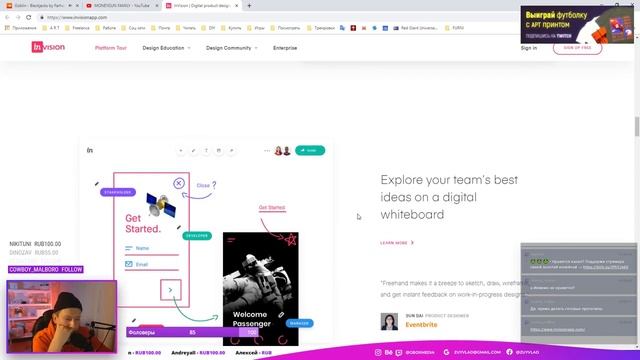Click the whiteboard's green share button
This screenshot has height=360, width=640.
click(x=310, y=150)
